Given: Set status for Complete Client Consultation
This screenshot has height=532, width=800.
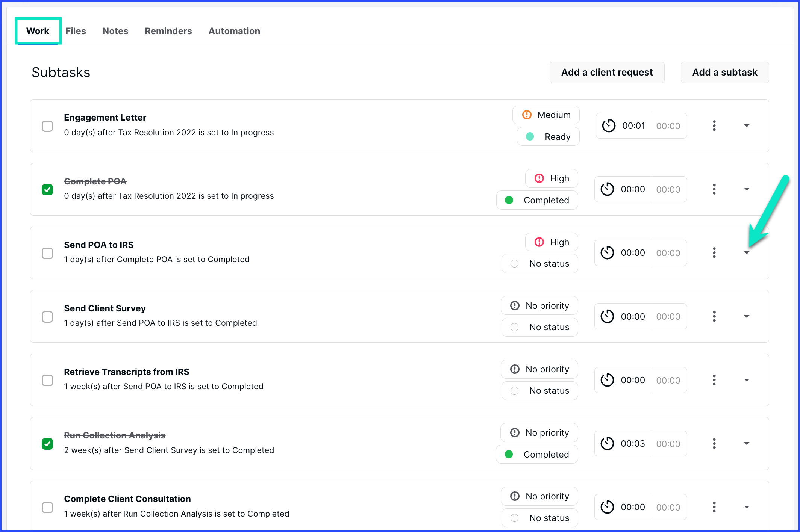Looking at the screenshot, I should pos(540,518).
